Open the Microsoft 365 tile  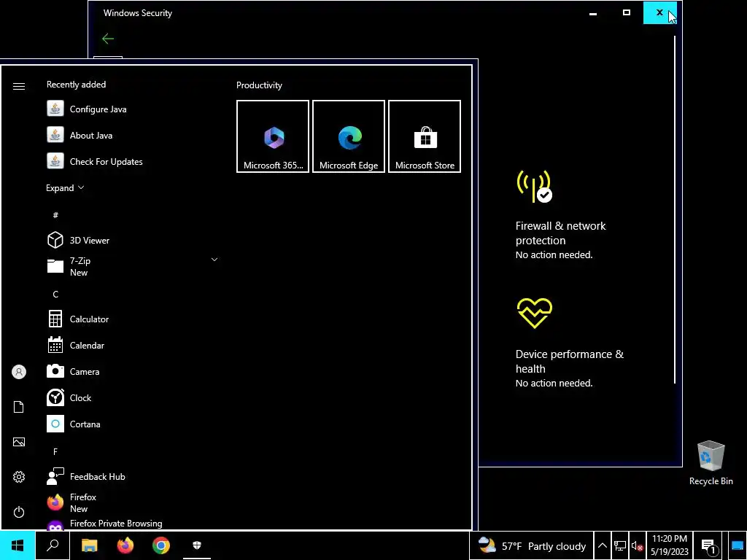[x=273, y=136]
